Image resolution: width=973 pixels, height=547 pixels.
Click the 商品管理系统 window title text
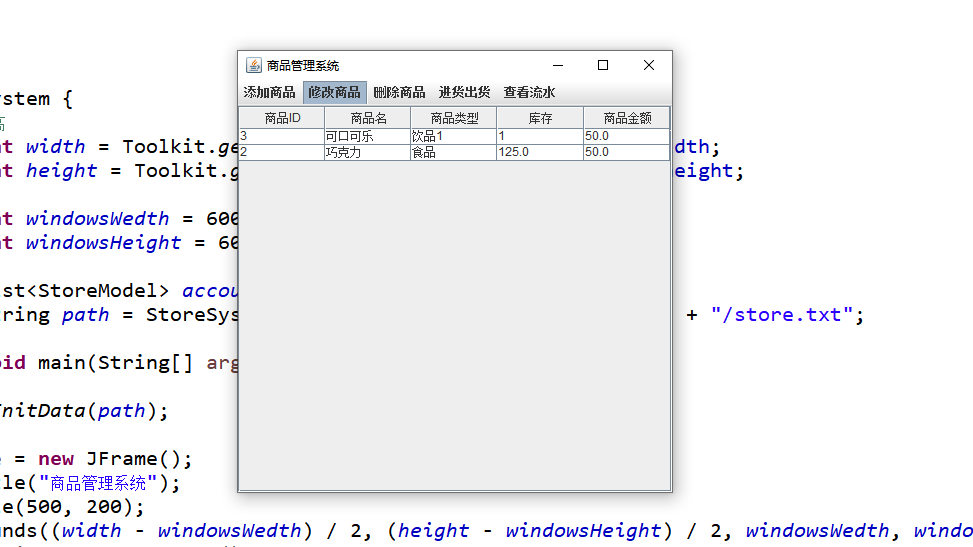click(x=303, y=66)
